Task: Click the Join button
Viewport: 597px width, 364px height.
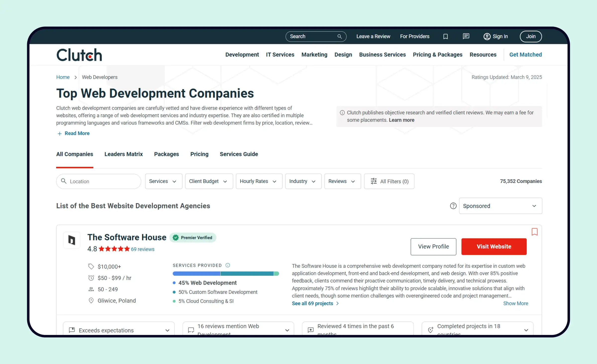Action: pos(531,37)
